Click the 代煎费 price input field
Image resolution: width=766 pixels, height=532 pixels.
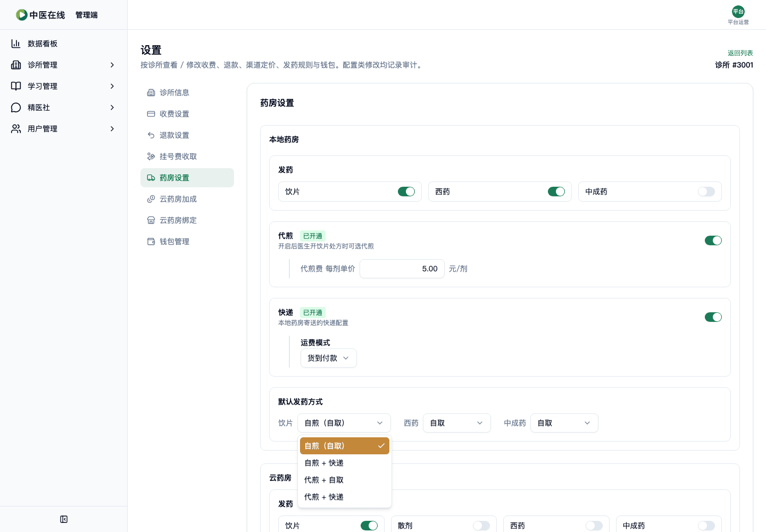point(402,269)
